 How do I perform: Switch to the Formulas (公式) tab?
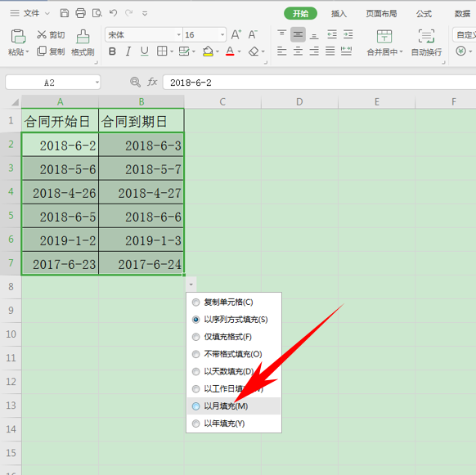pyautogui.click(x=424, y=13)
